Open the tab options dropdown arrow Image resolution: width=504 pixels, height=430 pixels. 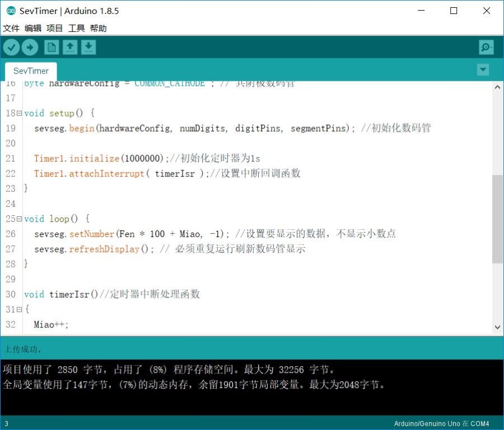(483, 70)
